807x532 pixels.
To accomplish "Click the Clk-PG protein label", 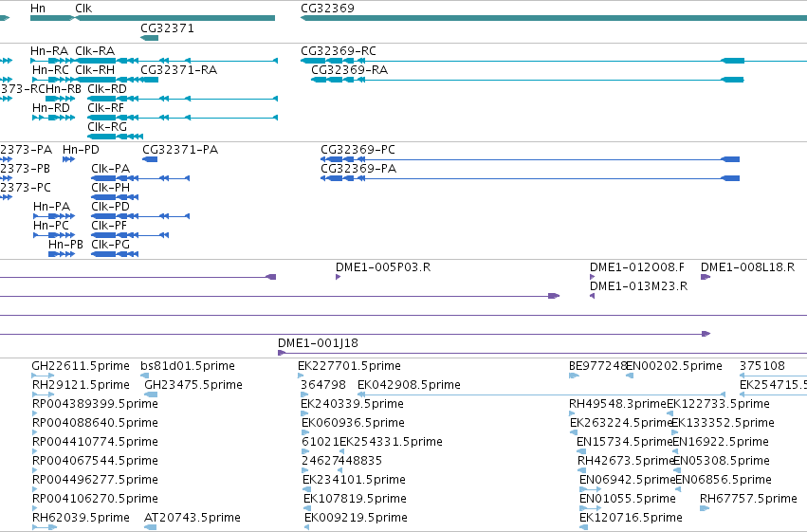I will [x=110, y=245].
